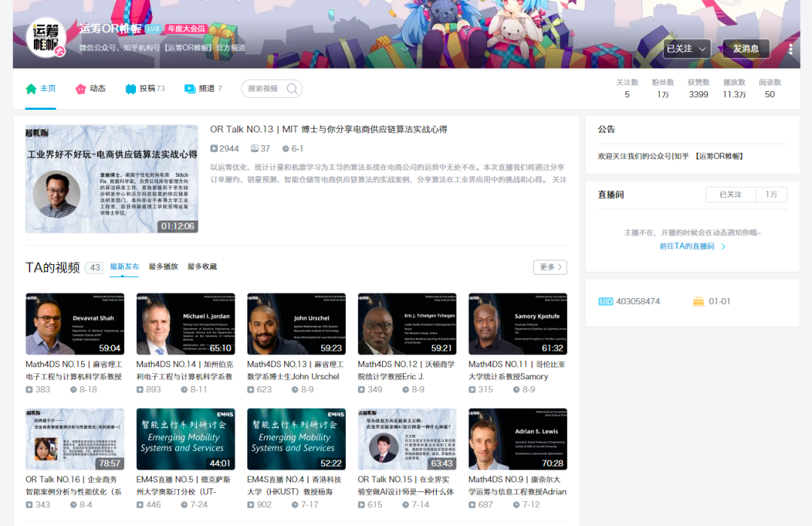Click the UID badge icon
Image resolution: width=812 pixels, height=526 pixels.
[605, 302]
